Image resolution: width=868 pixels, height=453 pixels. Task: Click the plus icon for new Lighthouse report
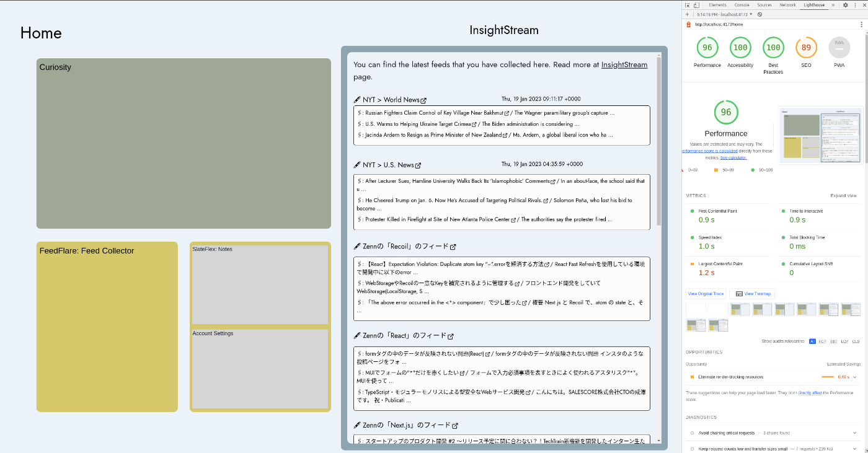point(687,14)
